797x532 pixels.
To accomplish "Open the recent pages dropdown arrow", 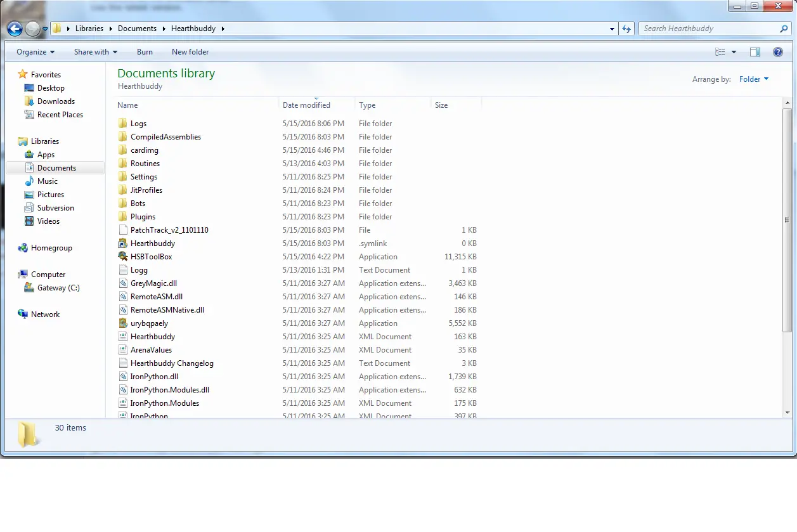I will 45,29.
